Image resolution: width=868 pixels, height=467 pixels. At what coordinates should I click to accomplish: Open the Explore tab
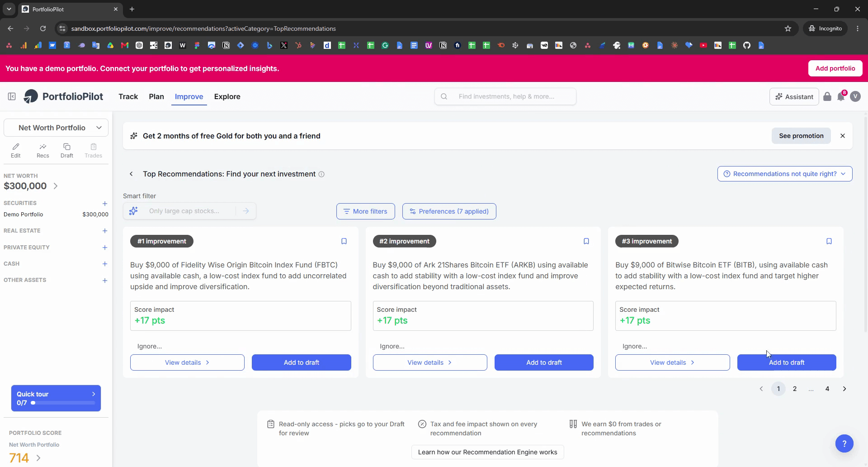point(227,96)
